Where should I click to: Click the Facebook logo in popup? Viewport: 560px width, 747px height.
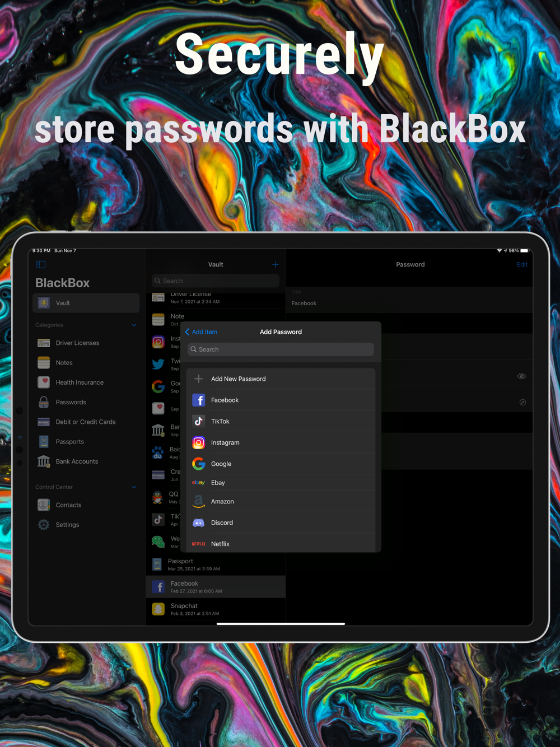tap(198, 400)
